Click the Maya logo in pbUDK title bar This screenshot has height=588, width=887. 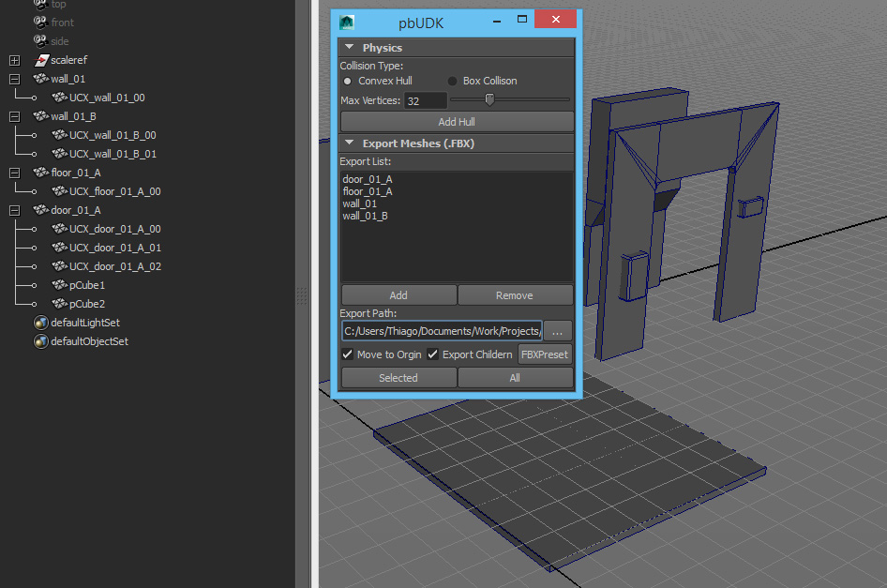pos(347,23)
